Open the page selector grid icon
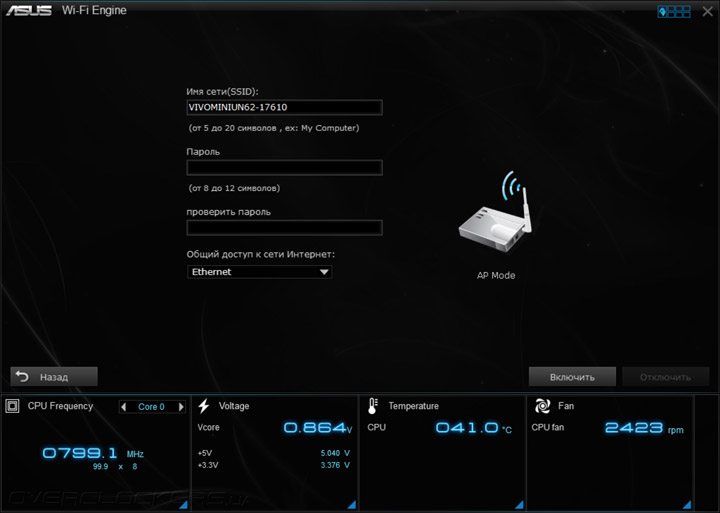Viewport: 720px width, 513px height. click(x=674, y=11)
